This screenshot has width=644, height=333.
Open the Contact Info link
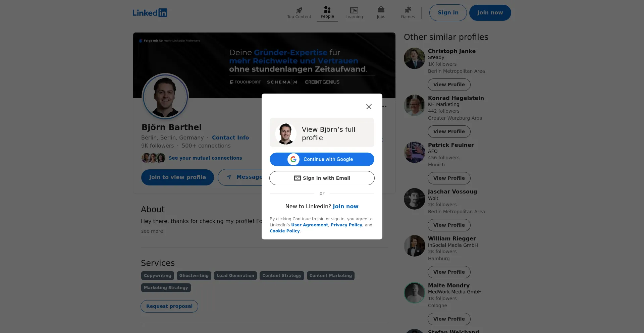point(230,137)
